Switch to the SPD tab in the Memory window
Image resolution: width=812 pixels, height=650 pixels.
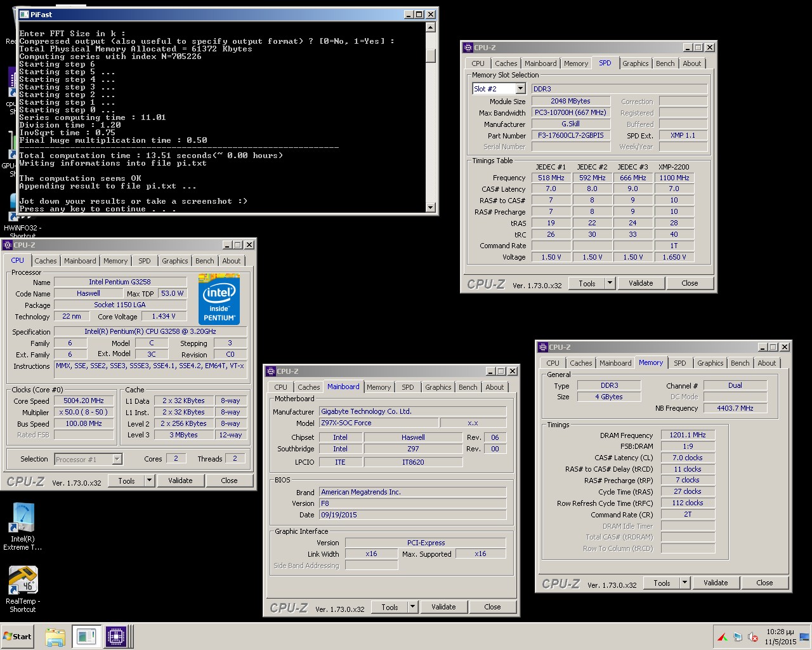(x=680, y=363)
